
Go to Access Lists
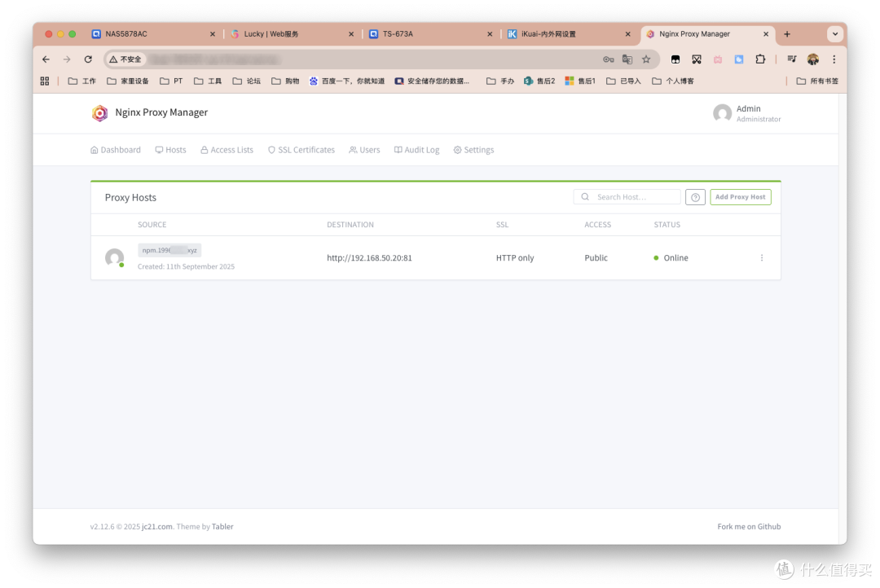[x=227, y=151]
